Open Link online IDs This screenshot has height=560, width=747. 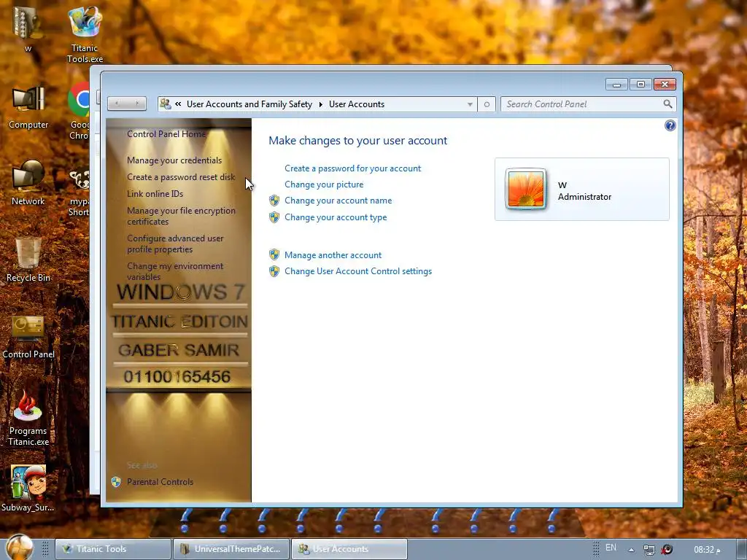(155, 194)
